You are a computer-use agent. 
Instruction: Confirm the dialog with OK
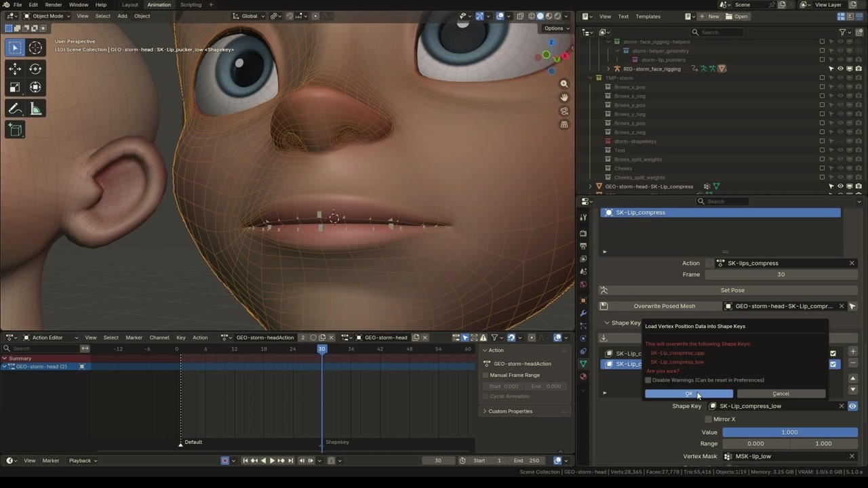coord(688,394)
